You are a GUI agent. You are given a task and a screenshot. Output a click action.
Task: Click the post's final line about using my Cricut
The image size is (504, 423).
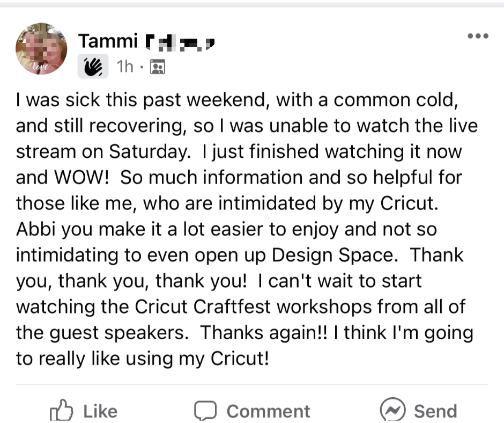pos(142,358)
